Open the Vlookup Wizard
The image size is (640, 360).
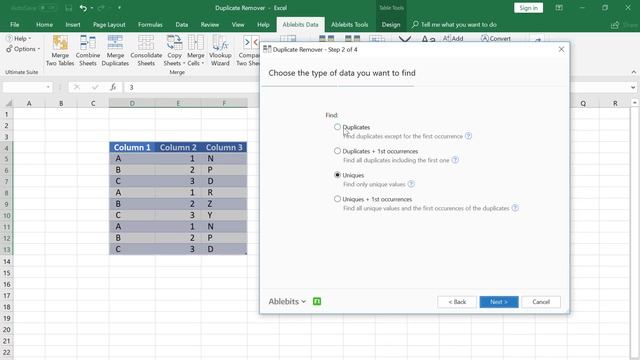(220, 51)
